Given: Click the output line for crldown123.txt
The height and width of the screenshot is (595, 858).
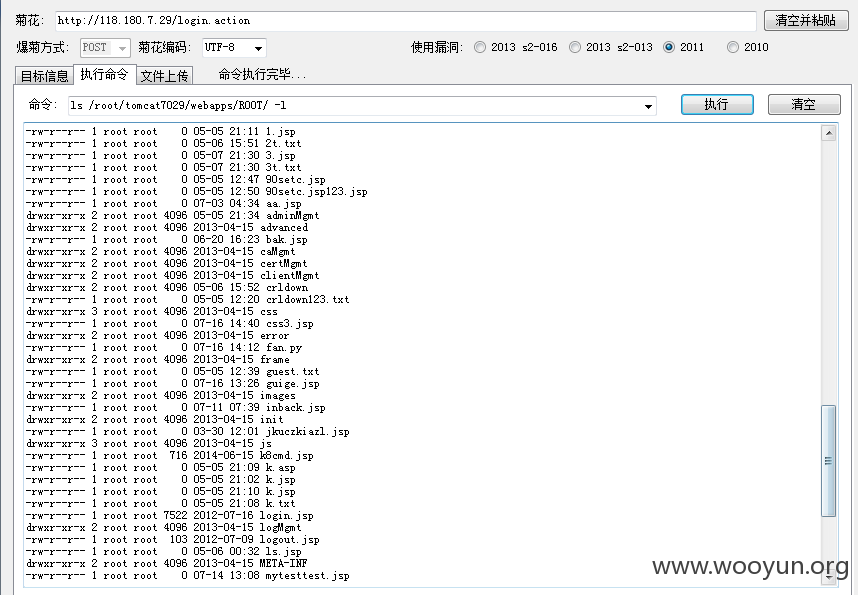Looking at the screenshot, I should [187, 301].
